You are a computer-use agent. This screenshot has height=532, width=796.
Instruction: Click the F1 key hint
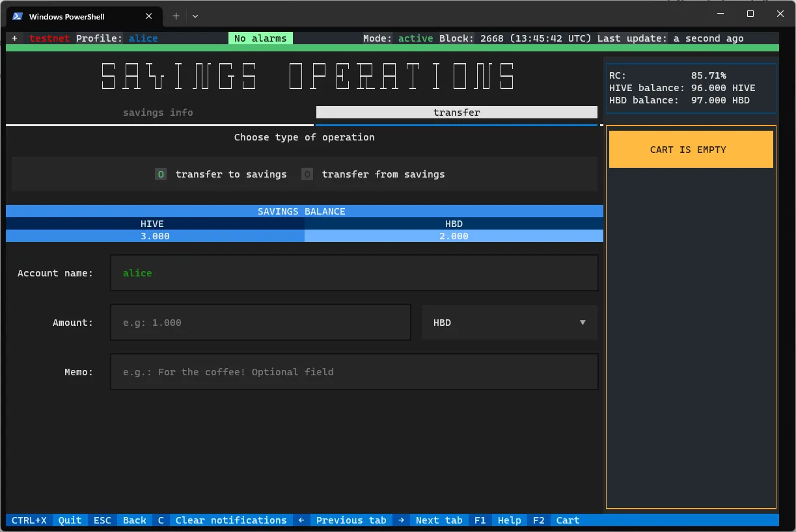[x=480, y=520]
